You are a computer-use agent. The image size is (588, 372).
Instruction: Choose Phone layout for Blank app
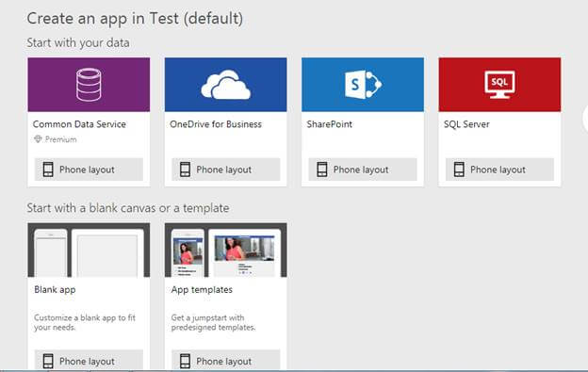(x=89, y=361)
